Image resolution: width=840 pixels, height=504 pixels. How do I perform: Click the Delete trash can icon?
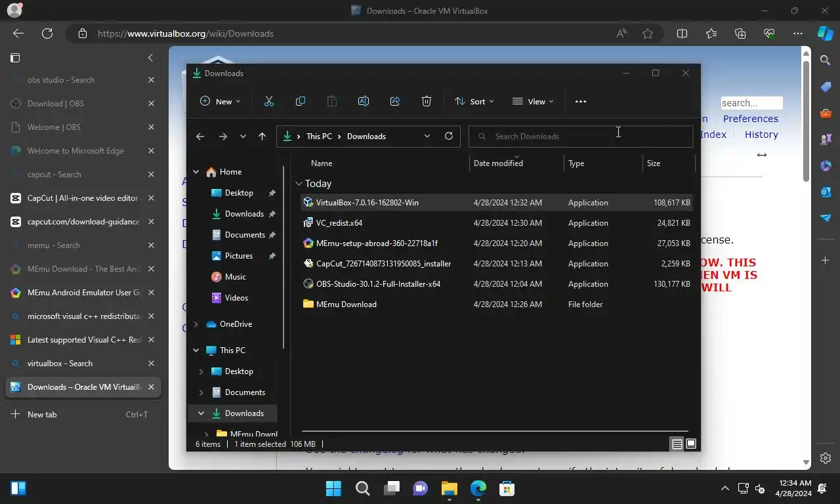(x=426, y=101)
